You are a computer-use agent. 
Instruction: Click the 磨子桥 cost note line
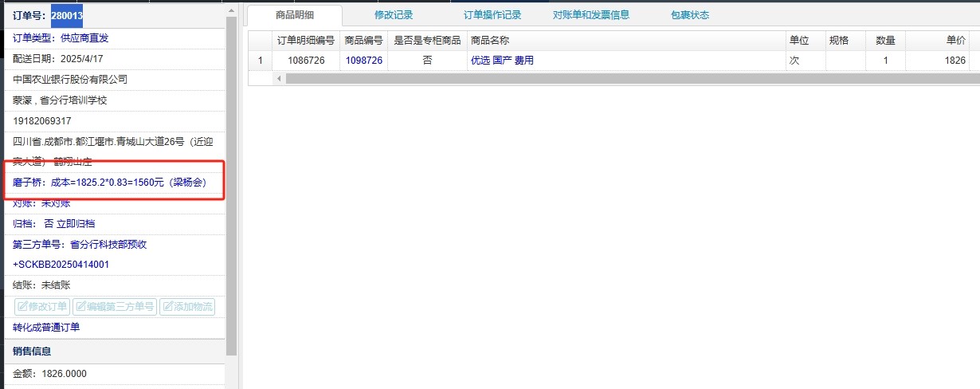click(110, 183)
